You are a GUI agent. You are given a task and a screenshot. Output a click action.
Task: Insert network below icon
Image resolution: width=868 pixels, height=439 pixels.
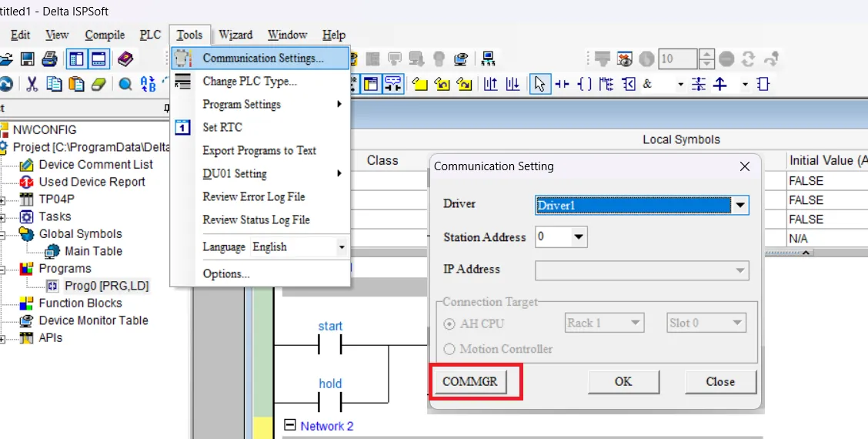click(x=512, y=84)
